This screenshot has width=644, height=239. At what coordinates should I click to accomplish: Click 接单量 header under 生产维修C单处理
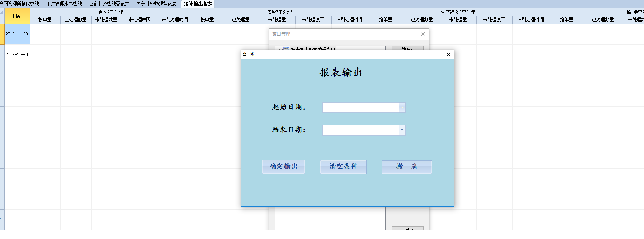386,20
